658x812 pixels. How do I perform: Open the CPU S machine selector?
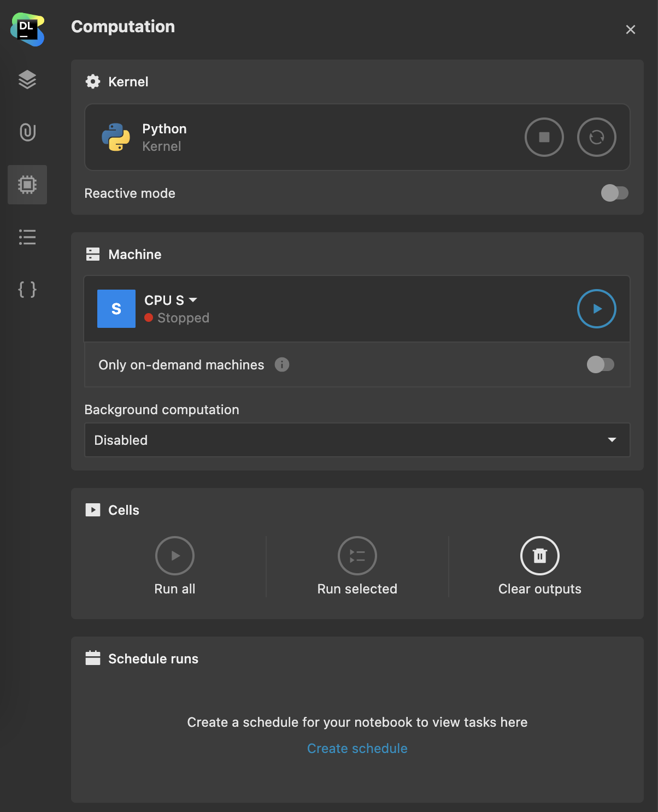coord(170,300)
